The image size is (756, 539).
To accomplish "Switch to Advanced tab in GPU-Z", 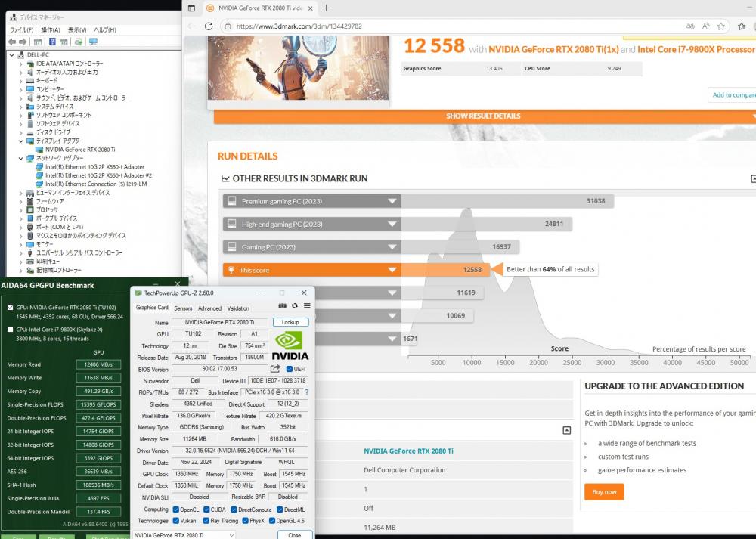I will pyautogui.click(x=209, y=308).
